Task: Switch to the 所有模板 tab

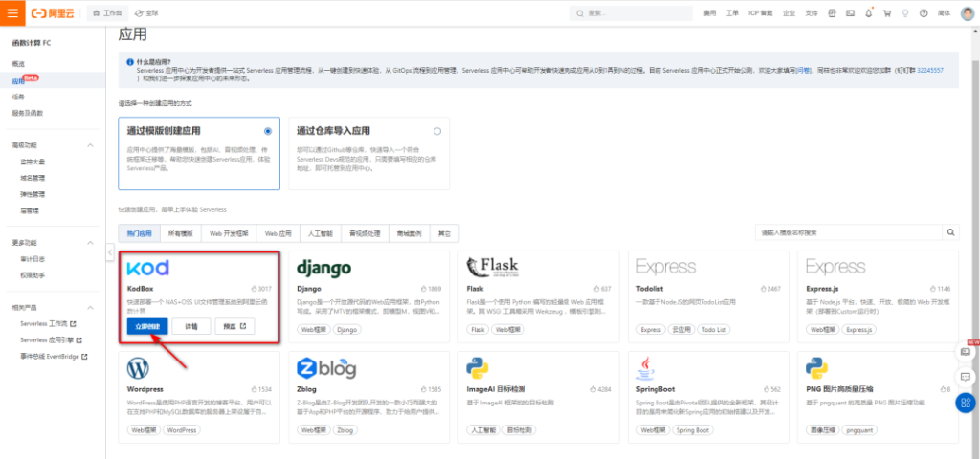Action: 180,232
